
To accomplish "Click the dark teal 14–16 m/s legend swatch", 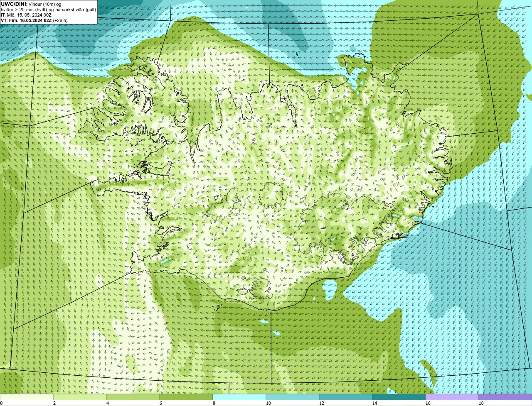I will tap(399, 397).
